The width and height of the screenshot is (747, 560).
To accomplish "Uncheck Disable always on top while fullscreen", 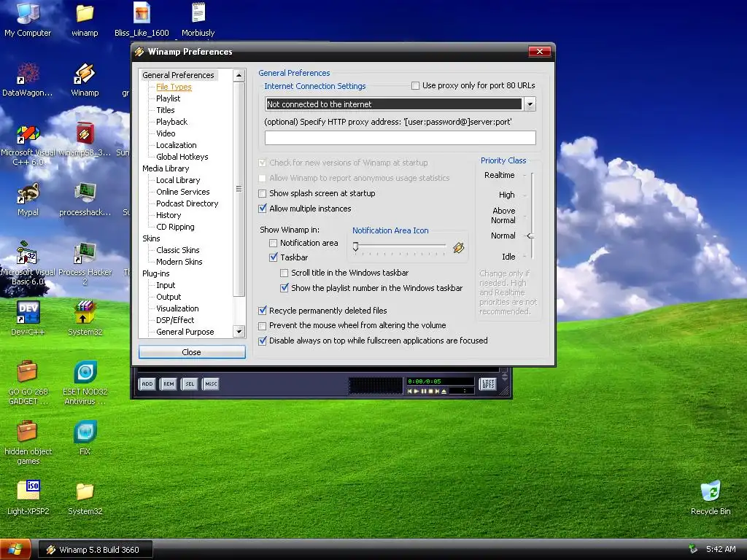I will (262, 341).
